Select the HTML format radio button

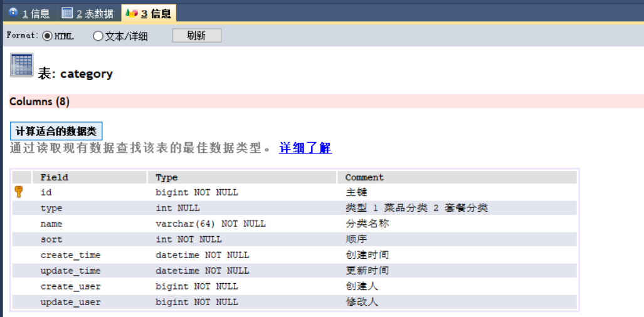click(47, 36)
